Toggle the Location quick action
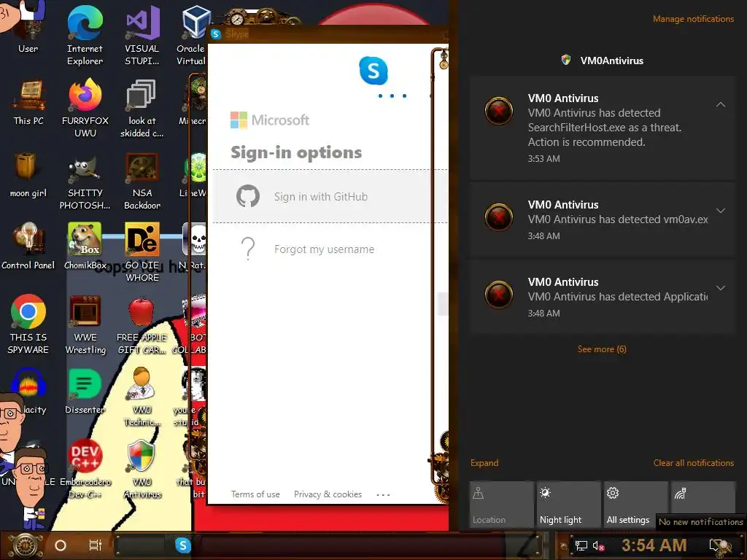 tap(501, 504)
